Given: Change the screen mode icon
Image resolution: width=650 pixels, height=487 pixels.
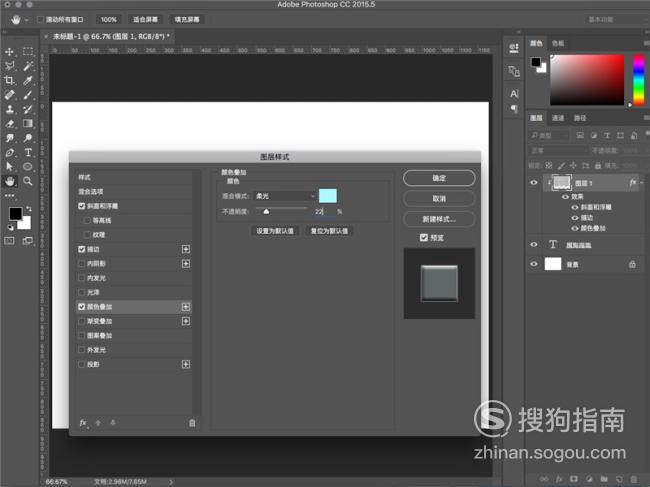Looking at the screenshot, I should pyautogui.click(x=28, y=241).
